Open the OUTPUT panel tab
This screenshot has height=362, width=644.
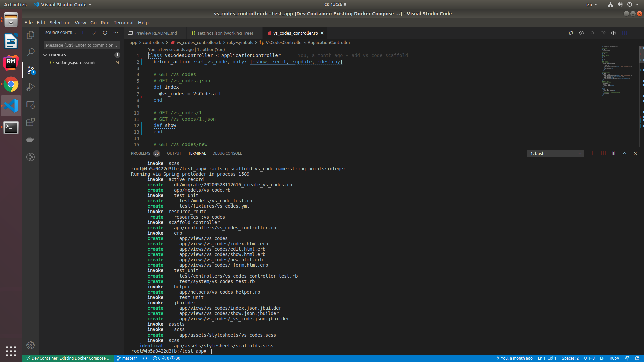174,153
